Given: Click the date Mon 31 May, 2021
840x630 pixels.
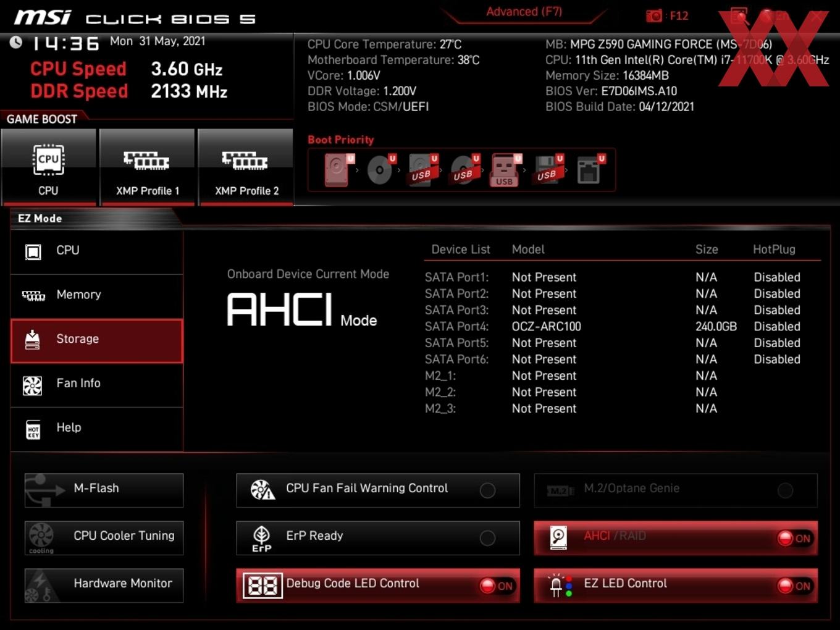Looking at the screenshot, I should tap(157, 41).
